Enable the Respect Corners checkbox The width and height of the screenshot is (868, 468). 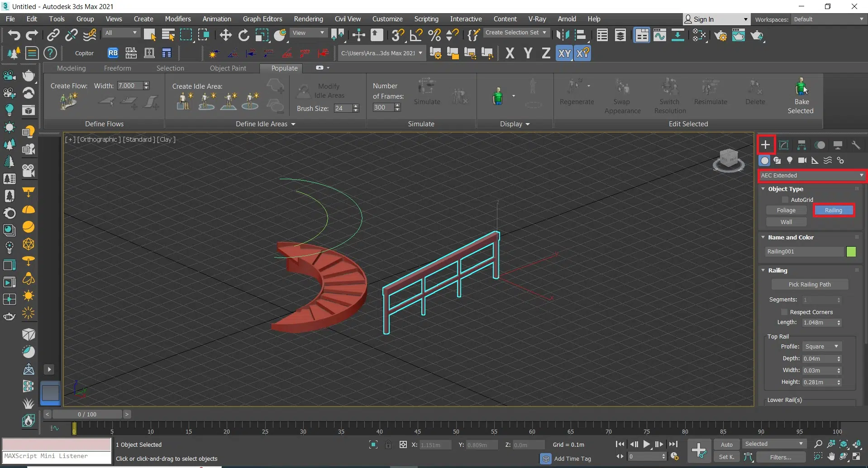784,312
